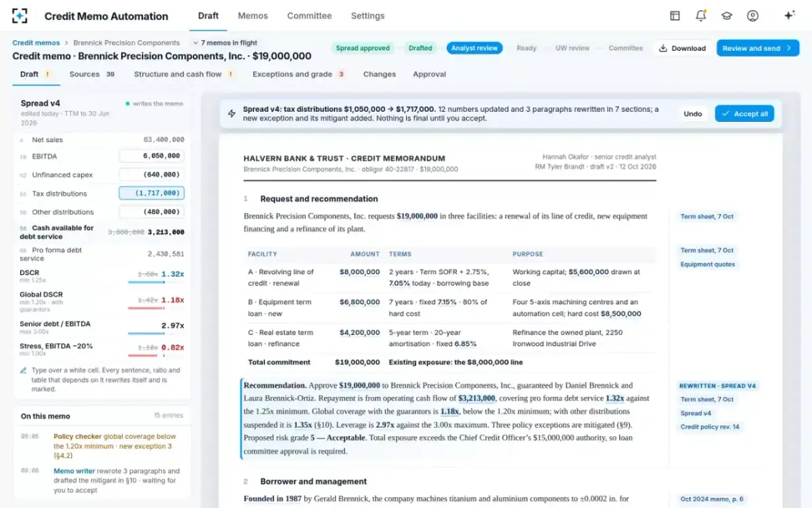Switch to the Sources 39 tab
The image size is (812, 508).
[92, 75]
